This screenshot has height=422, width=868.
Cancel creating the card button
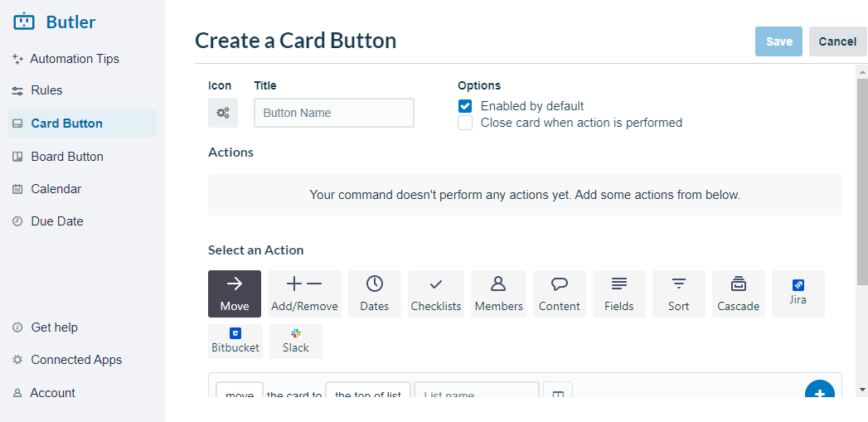click(x=837, y=41)
